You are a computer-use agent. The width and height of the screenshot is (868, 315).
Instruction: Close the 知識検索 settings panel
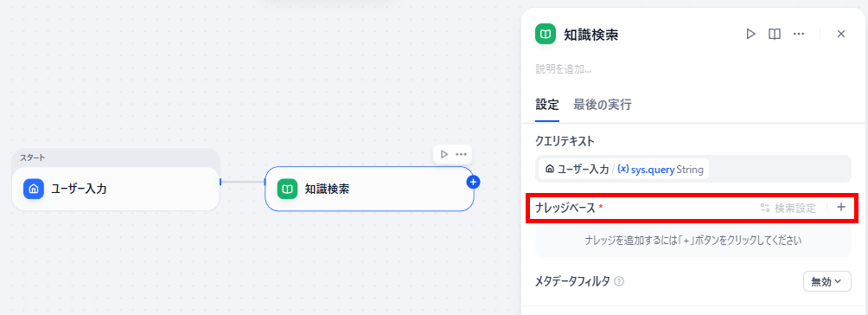(x=841, y=34)
